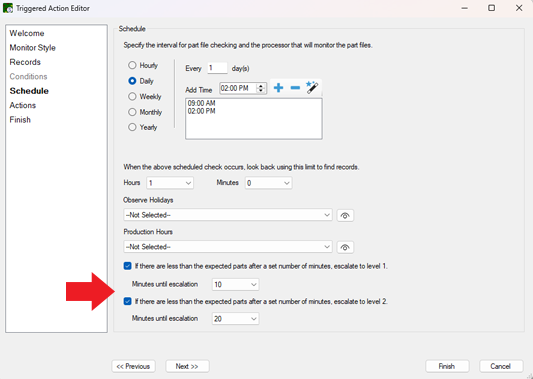Select the Weekly radio button
The image size is (533, 379).
132,97
